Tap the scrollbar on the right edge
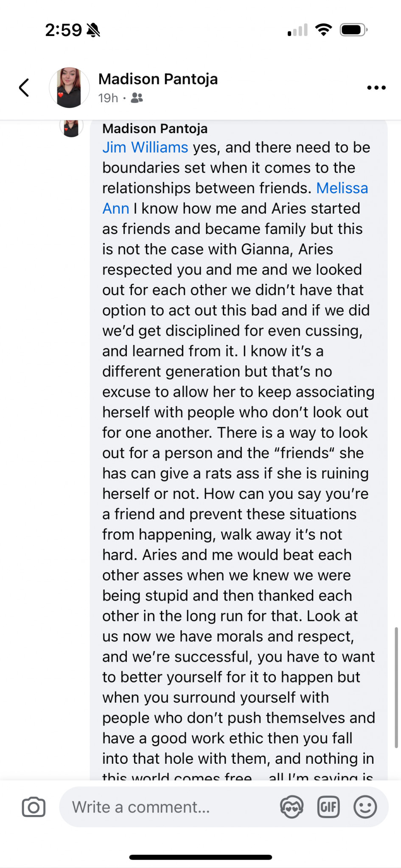 point(396,687)
